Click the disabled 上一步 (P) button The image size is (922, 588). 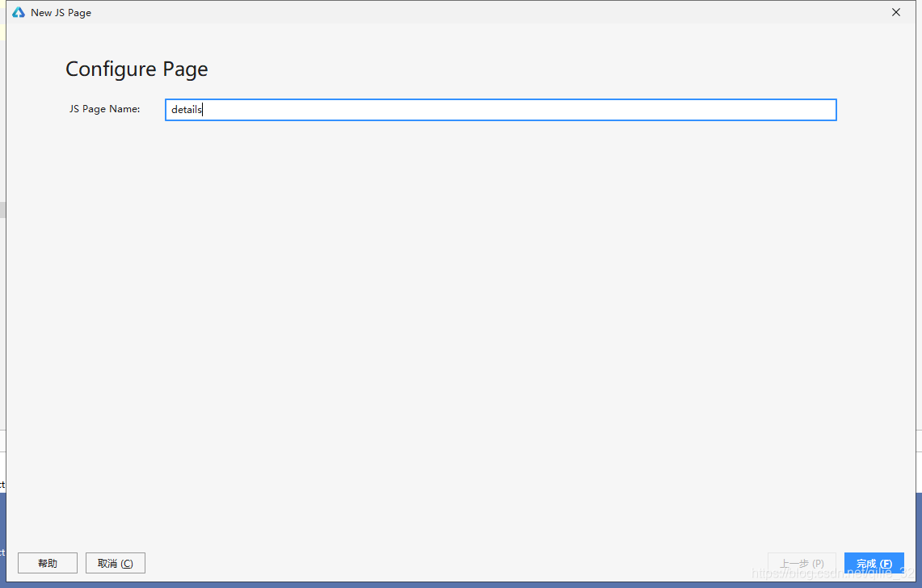[x=802, y=563]
